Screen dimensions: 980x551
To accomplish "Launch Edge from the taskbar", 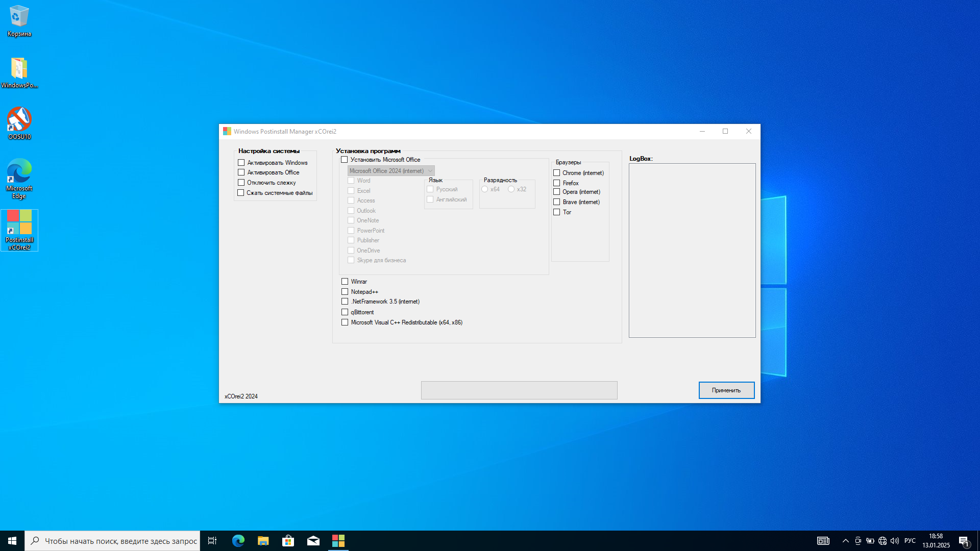I will pos(238,541).
